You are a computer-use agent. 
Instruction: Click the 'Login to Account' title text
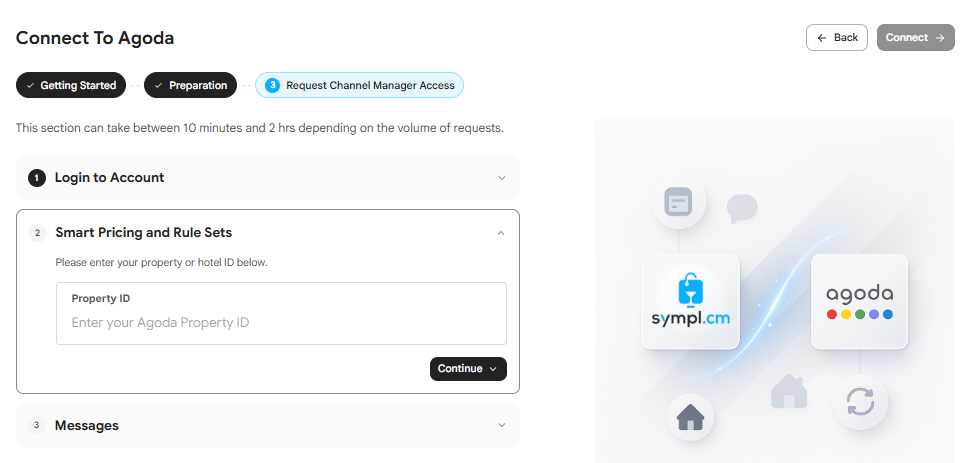[109, 178]
